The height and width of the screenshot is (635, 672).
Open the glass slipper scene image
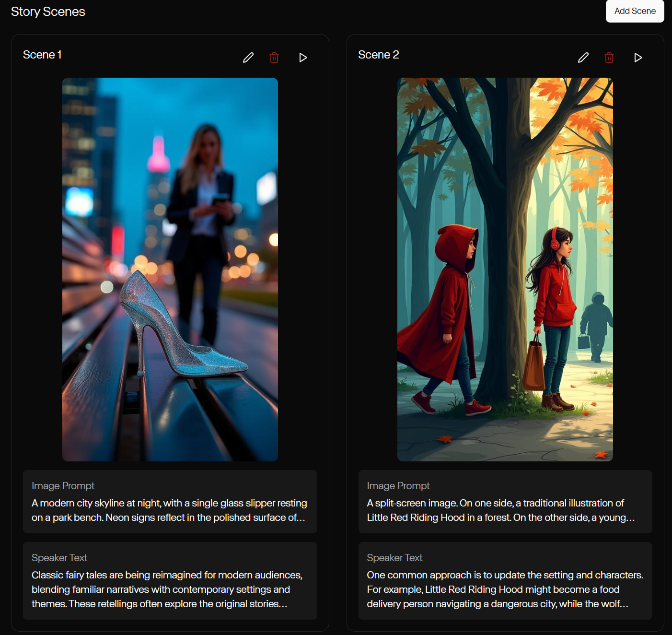pyautogui.click(x=170, y=270)
